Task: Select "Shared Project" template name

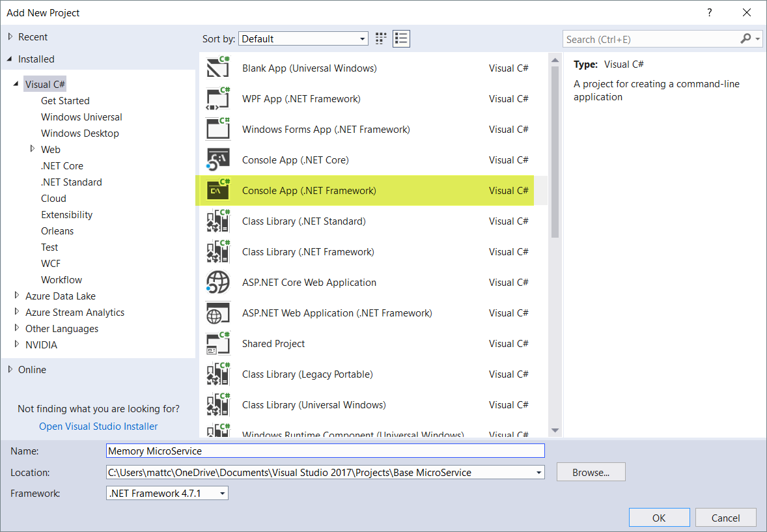Action: 273,344
